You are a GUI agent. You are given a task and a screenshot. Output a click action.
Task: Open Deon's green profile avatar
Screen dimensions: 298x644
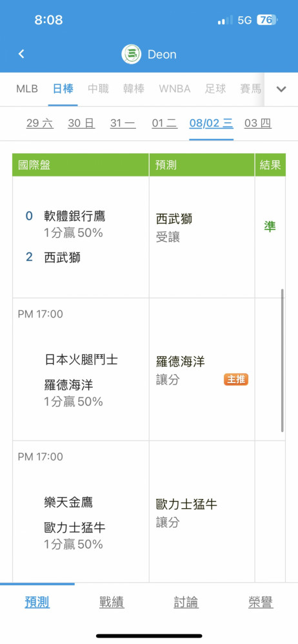pos(132,54)
